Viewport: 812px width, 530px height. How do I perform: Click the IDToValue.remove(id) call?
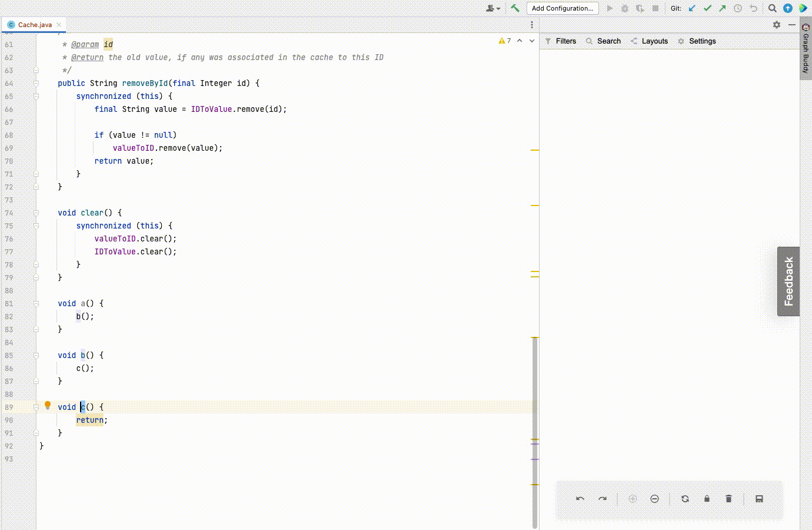237,109
